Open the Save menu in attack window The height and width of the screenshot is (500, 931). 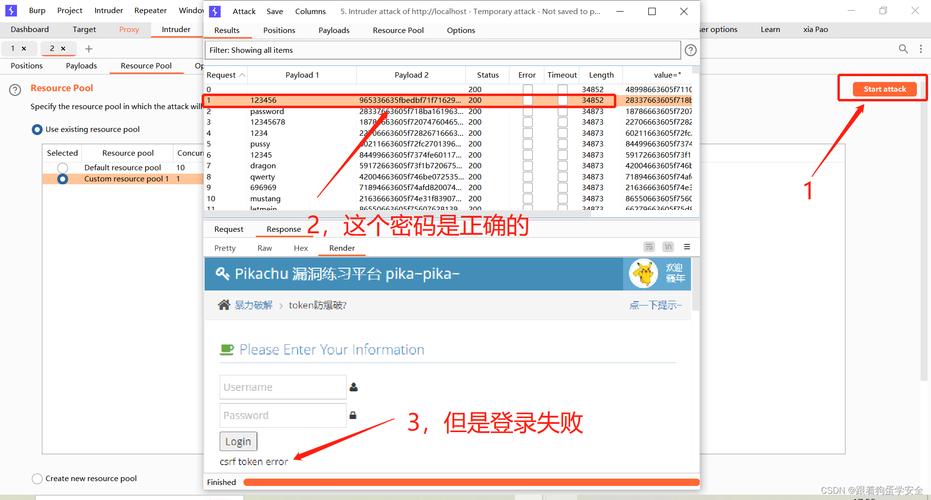tap(275, 11)
